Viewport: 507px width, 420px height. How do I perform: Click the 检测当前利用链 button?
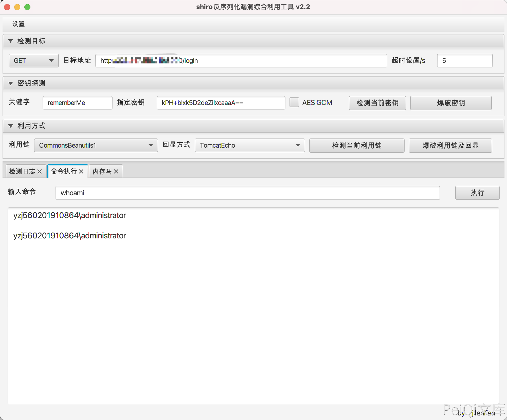tap(357, 146)
